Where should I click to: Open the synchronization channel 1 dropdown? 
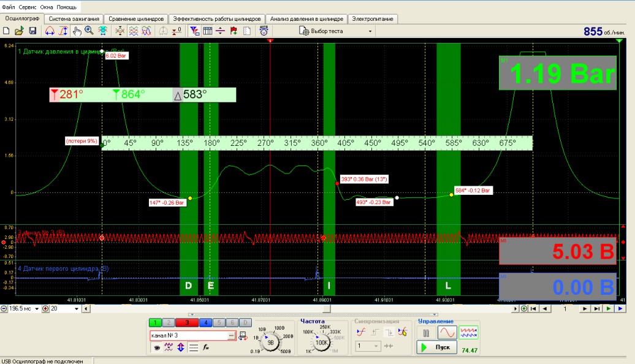368,346
